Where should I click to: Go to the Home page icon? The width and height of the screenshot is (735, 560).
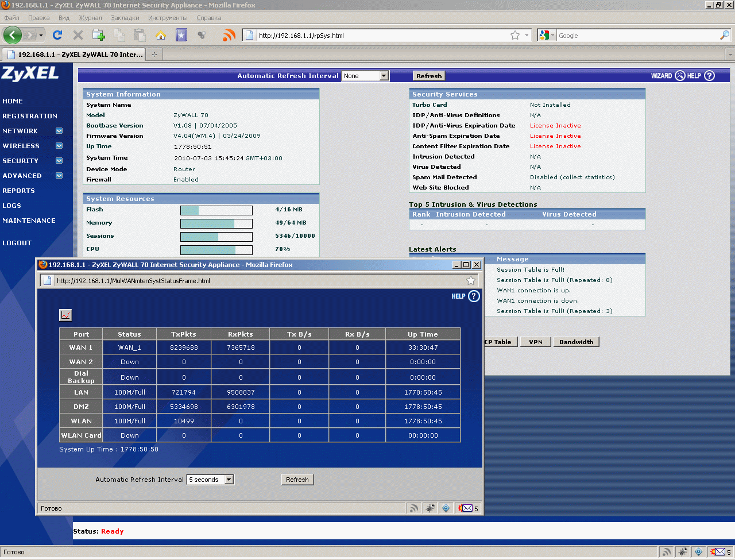[161, 35]
